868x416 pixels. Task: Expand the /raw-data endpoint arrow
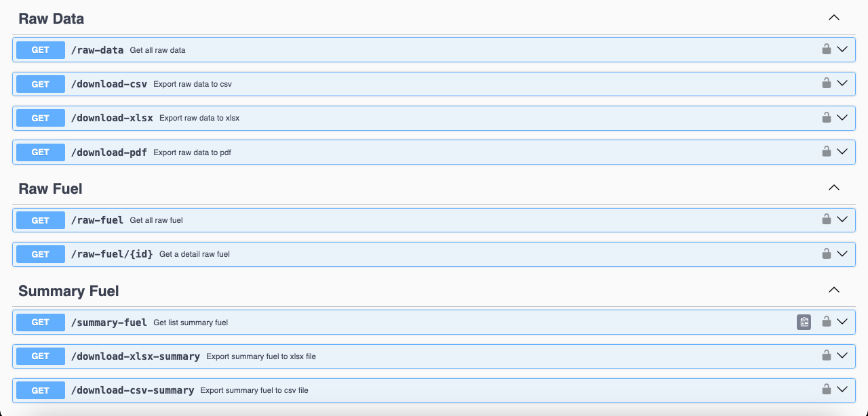click(842, 49)
